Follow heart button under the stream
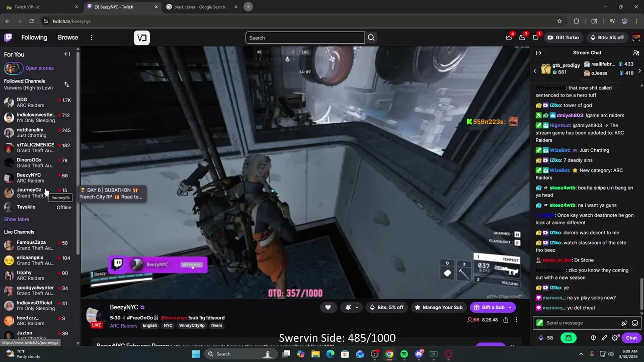The image size is (644, 362). click(x=328, y=307)
